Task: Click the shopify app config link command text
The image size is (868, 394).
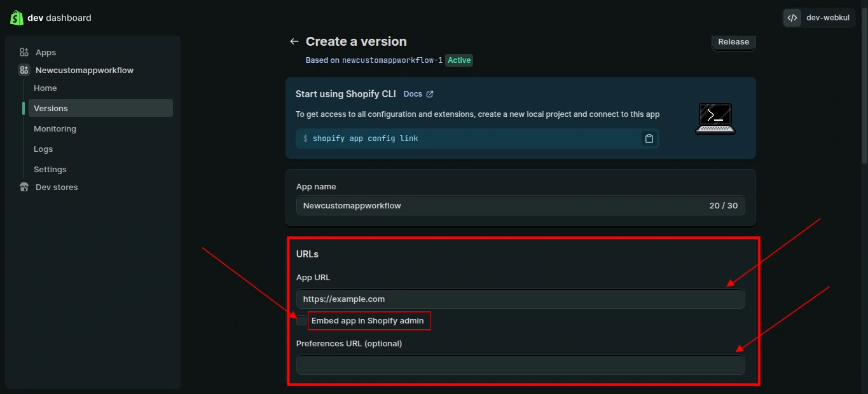Action: pyautogui.click(x=365, y=139)
